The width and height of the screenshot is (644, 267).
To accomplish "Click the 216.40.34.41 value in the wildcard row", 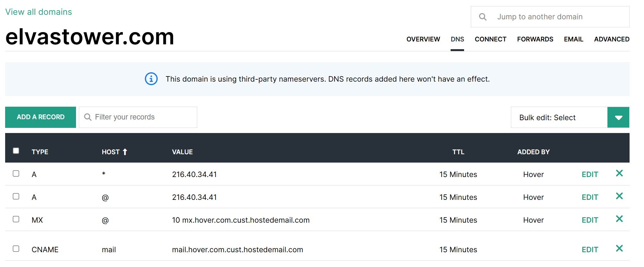I will (194, 174).
